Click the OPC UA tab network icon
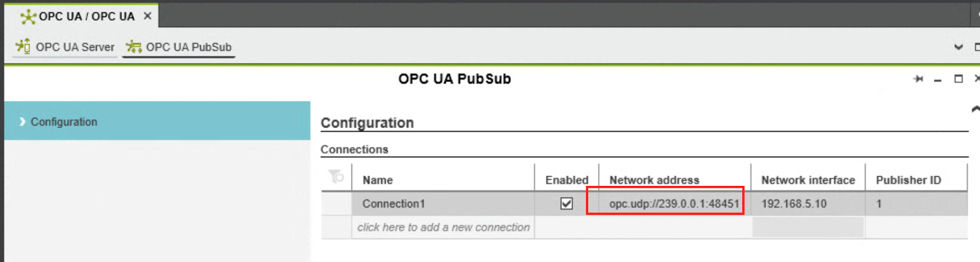This screenshot has height=262, width=980. point(28,17)
